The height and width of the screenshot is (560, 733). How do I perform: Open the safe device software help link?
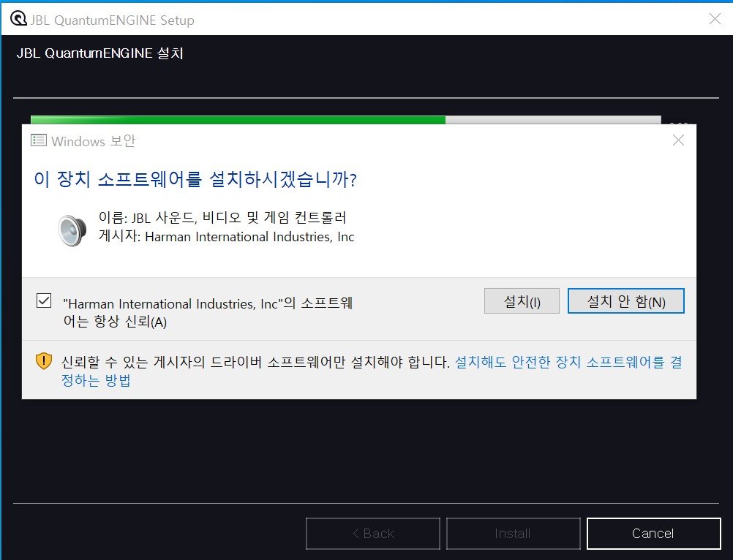point(568,362)
